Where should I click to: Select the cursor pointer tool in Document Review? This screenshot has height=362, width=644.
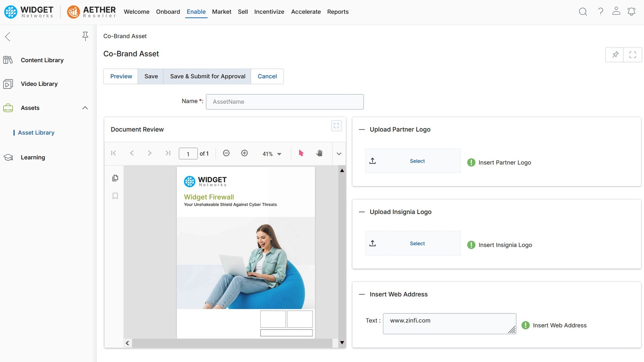tap(301, 153)
